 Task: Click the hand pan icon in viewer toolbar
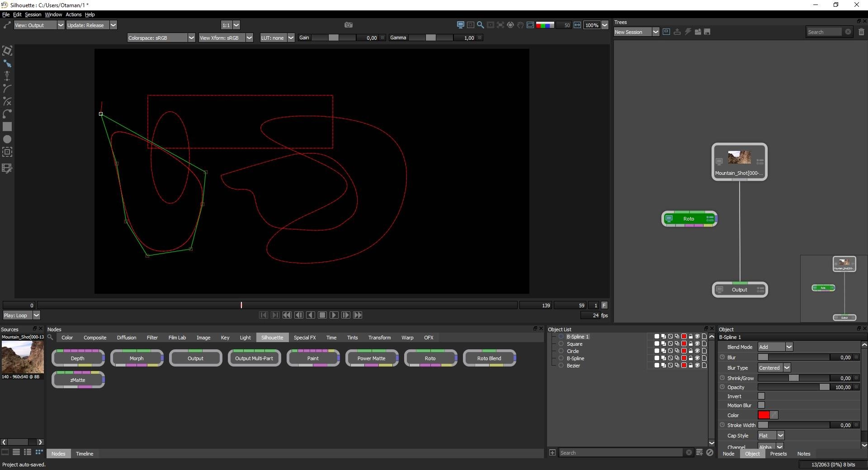pyautogui.click(x=520, y=25)
